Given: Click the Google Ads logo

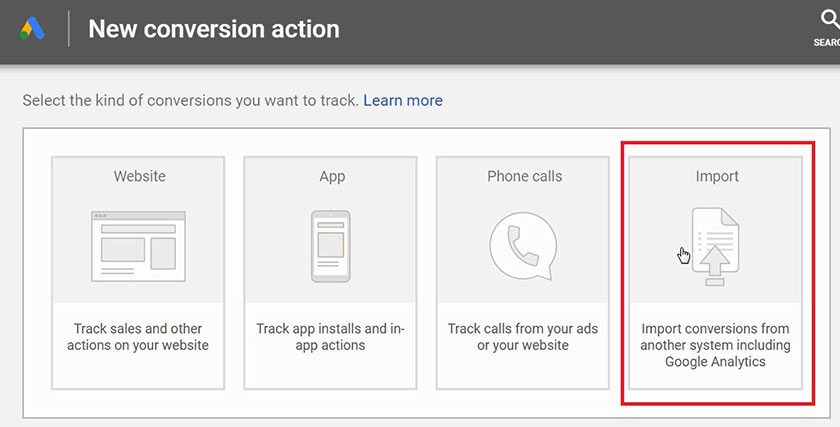Looking at the screenshot, I should click(x=33, y=29).
